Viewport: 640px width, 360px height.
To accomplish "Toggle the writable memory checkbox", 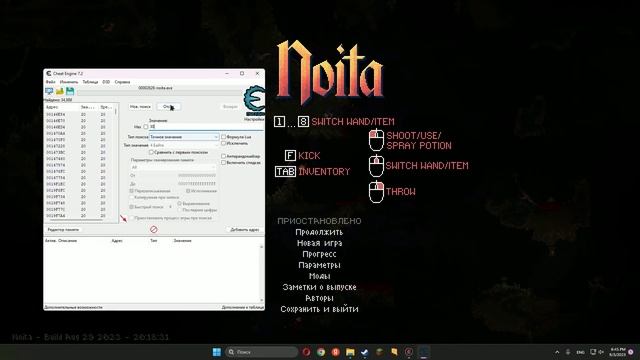I will click(131, 191).
